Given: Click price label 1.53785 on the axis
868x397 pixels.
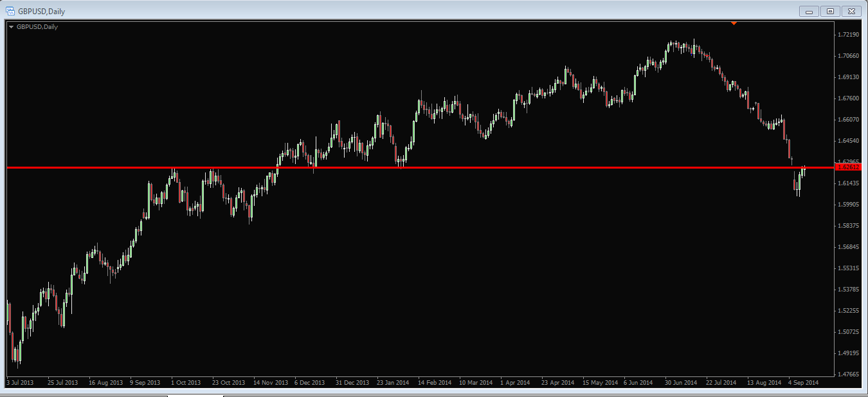Looking at the screenshot, I should (x=849, y=290).
